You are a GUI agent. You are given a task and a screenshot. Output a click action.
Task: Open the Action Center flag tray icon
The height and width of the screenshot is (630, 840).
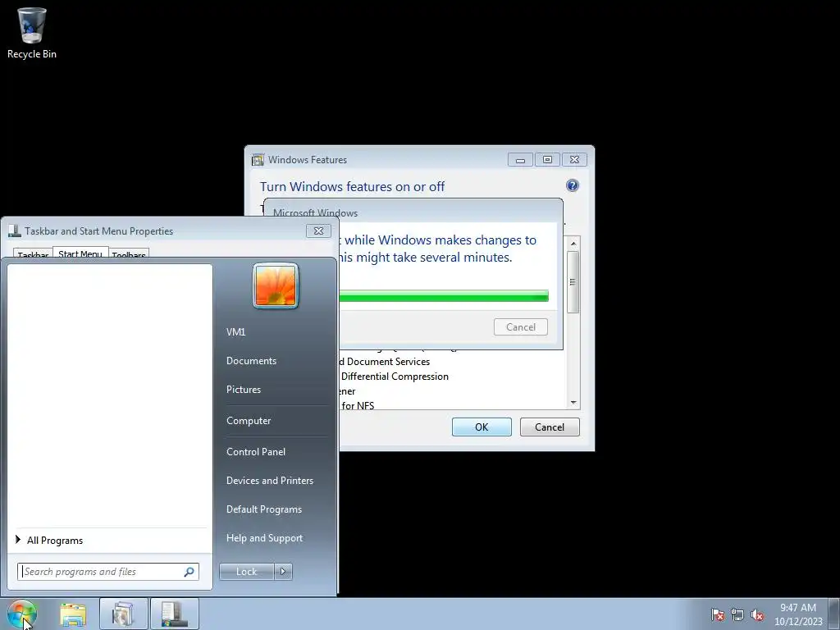(x=717, y=614)
